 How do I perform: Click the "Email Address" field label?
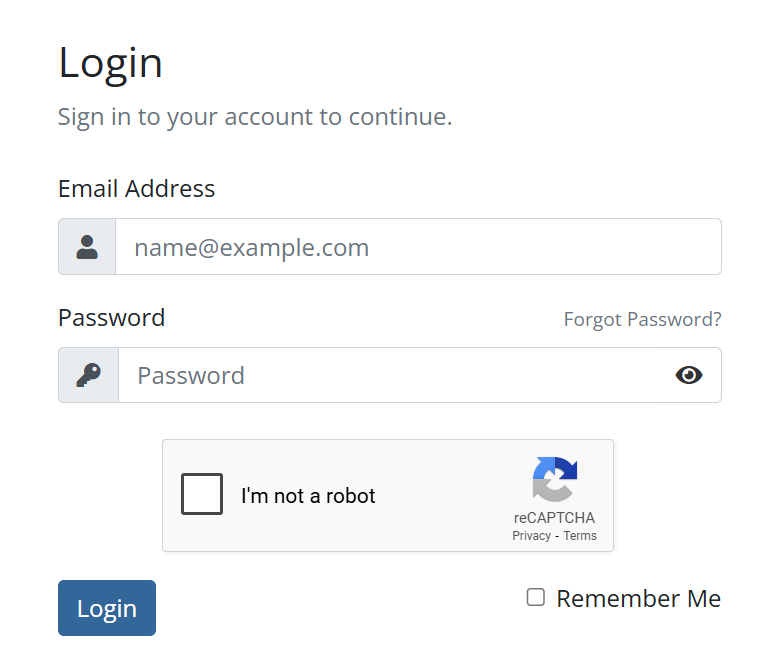(136, 189)
